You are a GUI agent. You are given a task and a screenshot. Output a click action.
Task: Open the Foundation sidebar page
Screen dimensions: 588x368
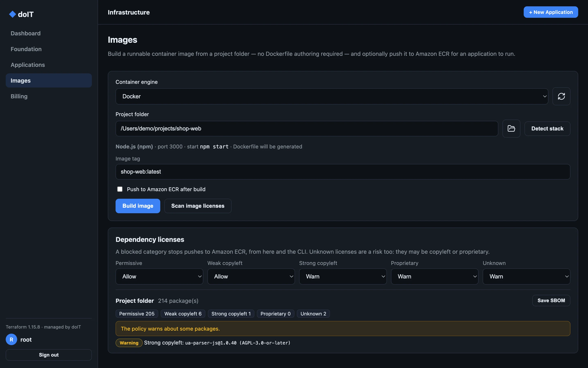tap(49, 49)
